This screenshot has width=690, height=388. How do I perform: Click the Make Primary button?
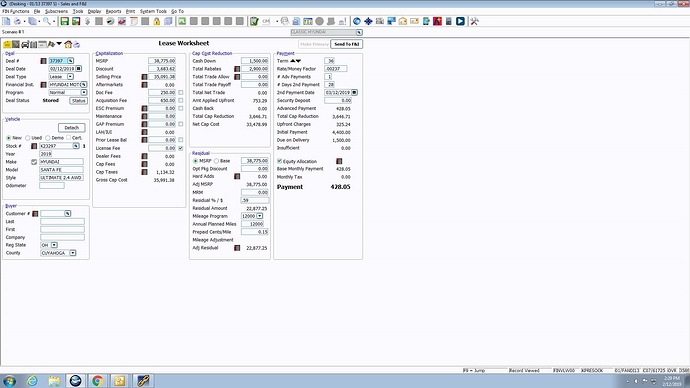[x=314, y=44]
